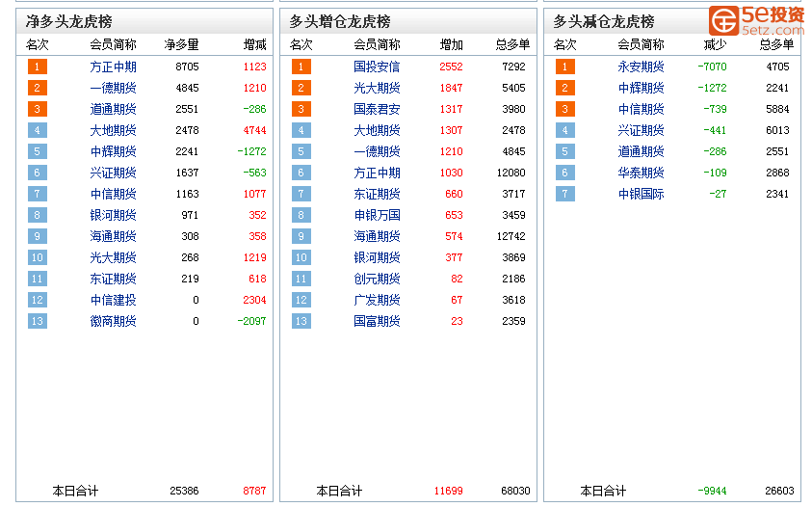Viewport: 812px width, 507px height.
Task: Click the 减少 column header
Action: point(715,45)
